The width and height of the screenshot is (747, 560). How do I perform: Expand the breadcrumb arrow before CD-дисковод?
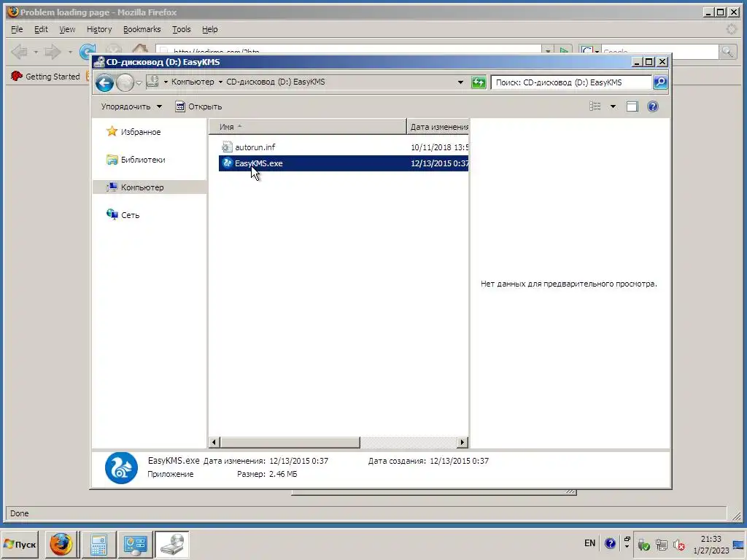tap(220, 82)
